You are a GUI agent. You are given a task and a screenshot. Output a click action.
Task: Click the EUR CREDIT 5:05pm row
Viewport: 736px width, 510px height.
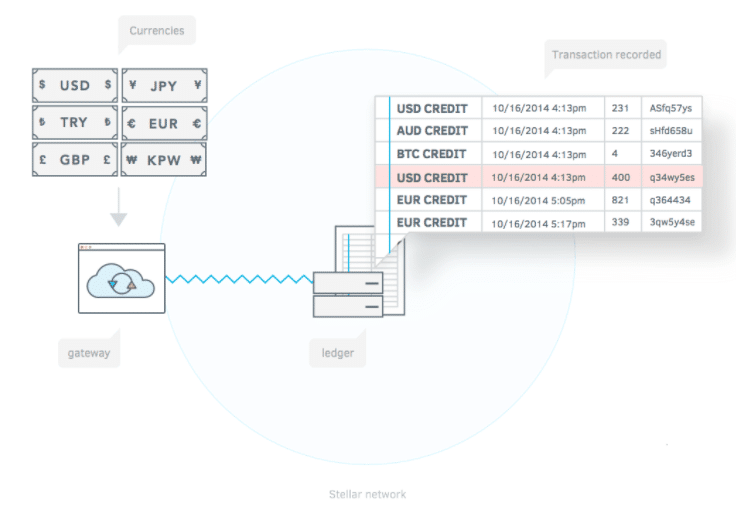[x=538, y=200]
